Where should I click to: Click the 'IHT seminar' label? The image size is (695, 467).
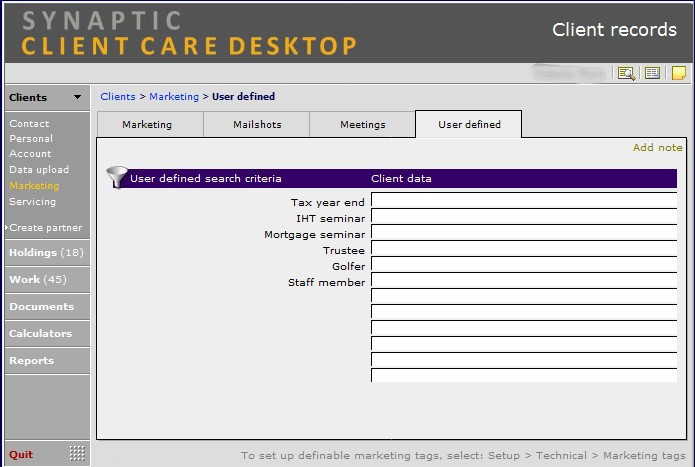tap(331, 218)
